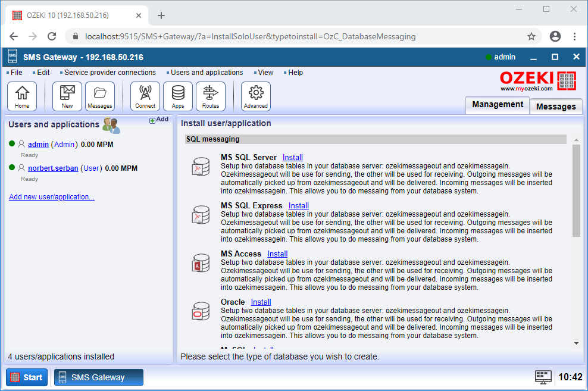
Task: Click the MS SQL Express database icon
Action: click(x=201, y=215)
